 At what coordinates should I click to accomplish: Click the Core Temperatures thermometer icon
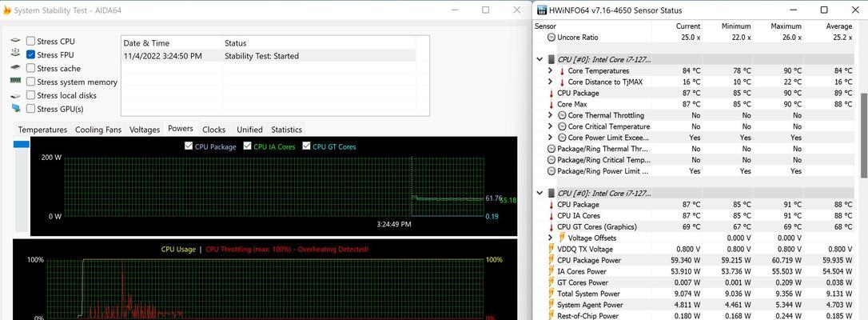(x=562, y=71)
